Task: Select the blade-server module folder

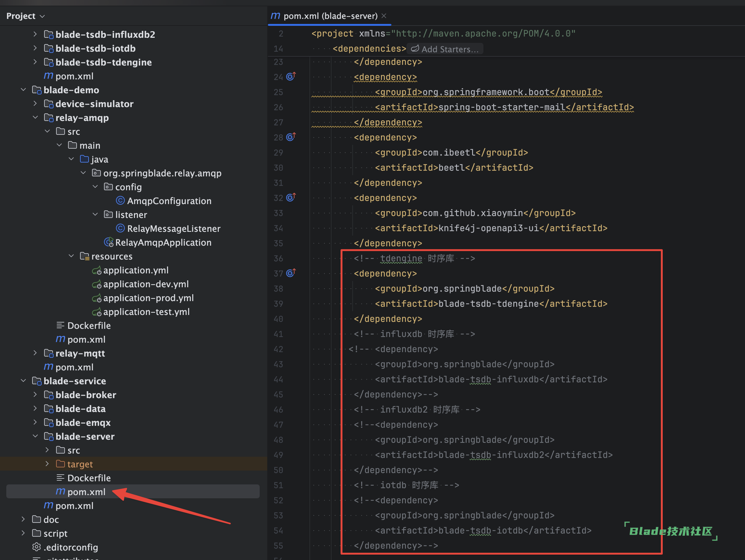Action: (79, 436)
